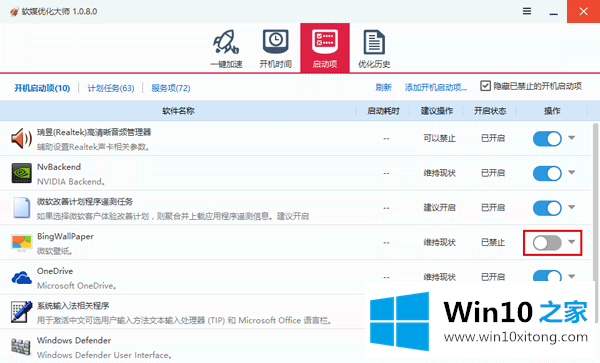Disable the Realtek audio manager startup toggle

[x=547, y=138]
